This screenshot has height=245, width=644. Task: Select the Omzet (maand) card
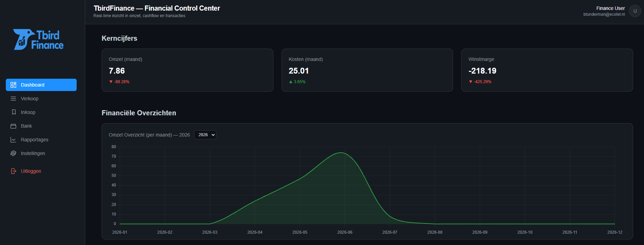[x=188, y=70]
